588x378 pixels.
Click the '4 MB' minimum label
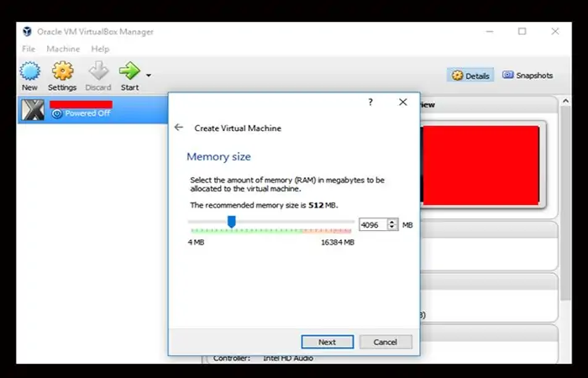point(196,242)
